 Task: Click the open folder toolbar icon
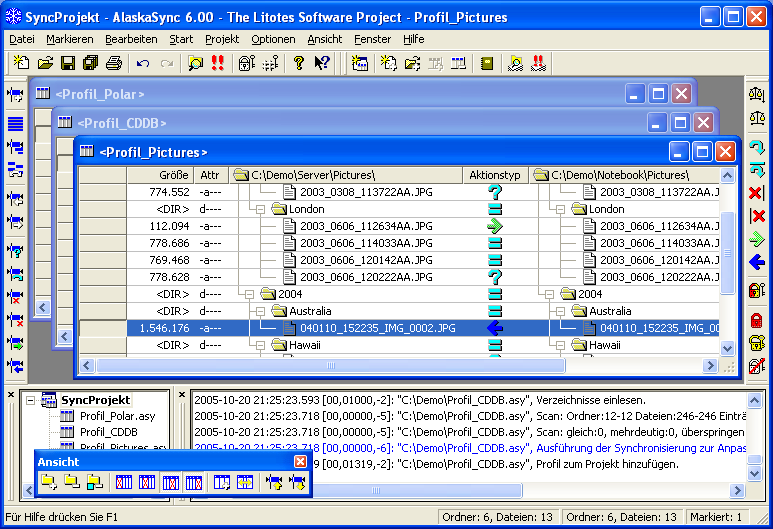45,63
